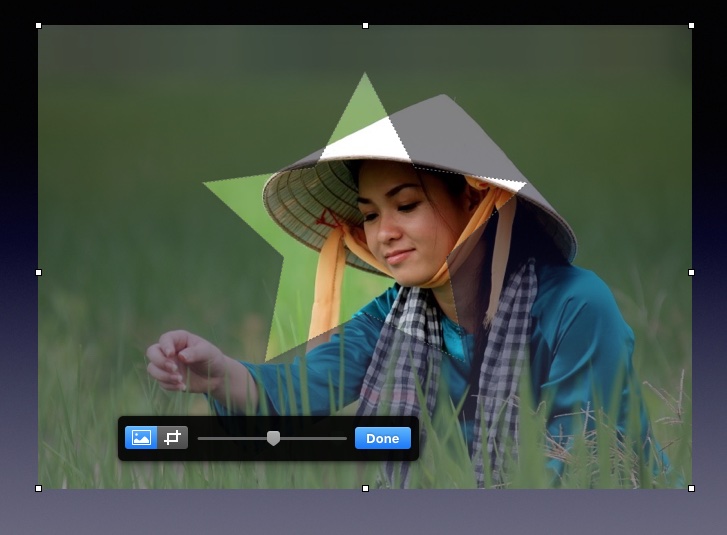727x535 pixels.
Task: Select the bottom-right image resize handle
Action: click(x=691, y=488)
